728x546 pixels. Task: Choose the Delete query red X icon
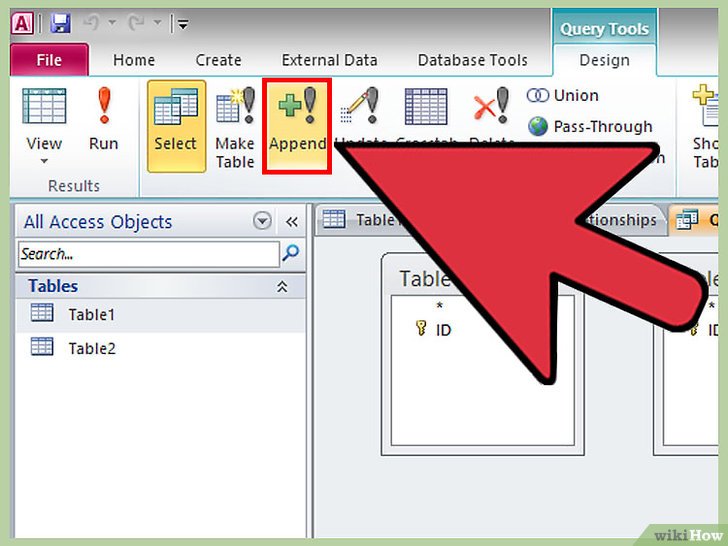[491, 106]
